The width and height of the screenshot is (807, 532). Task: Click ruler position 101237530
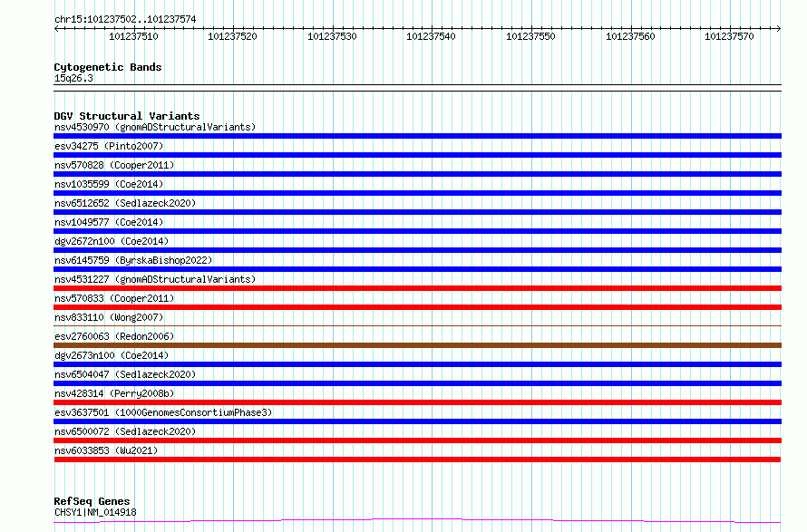tap(332, 36)
